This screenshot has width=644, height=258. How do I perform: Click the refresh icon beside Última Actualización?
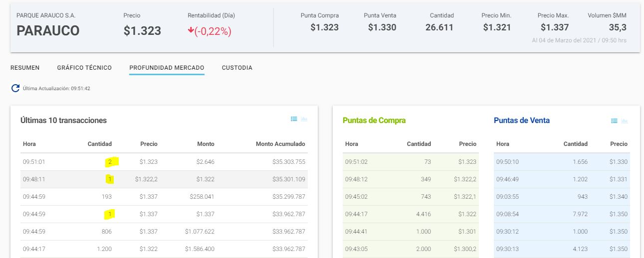coord(15,88)
